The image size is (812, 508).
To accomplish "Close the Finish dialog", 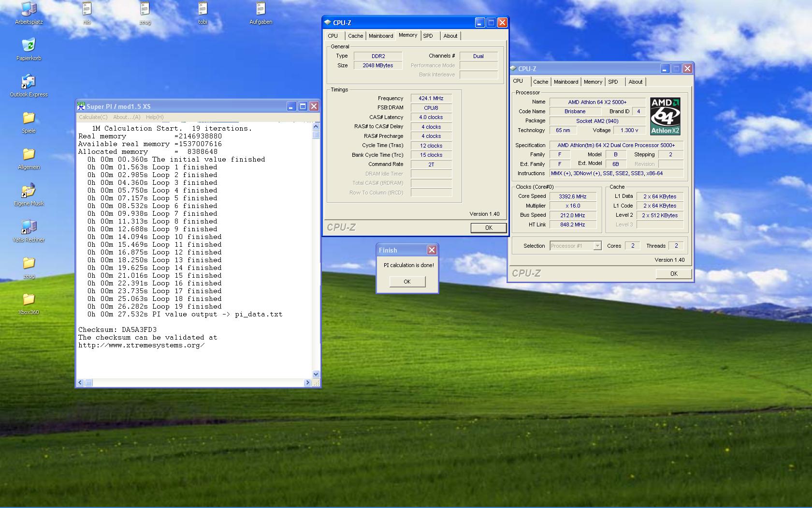I will coord(432,250).
